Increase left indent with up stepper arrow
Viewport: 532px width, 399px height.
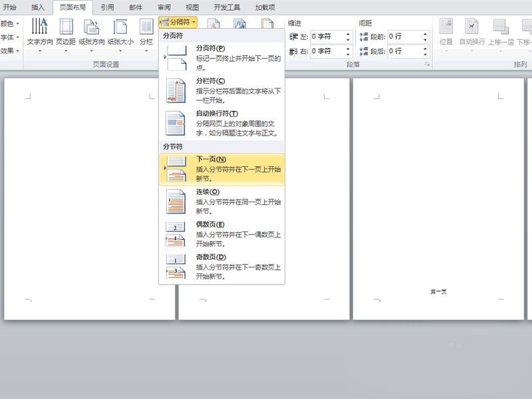coord(348,34)
